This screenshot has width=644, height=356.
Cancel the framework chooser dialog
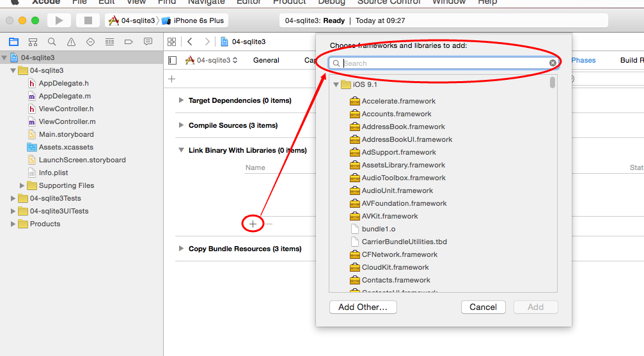[x=483, y=307]
